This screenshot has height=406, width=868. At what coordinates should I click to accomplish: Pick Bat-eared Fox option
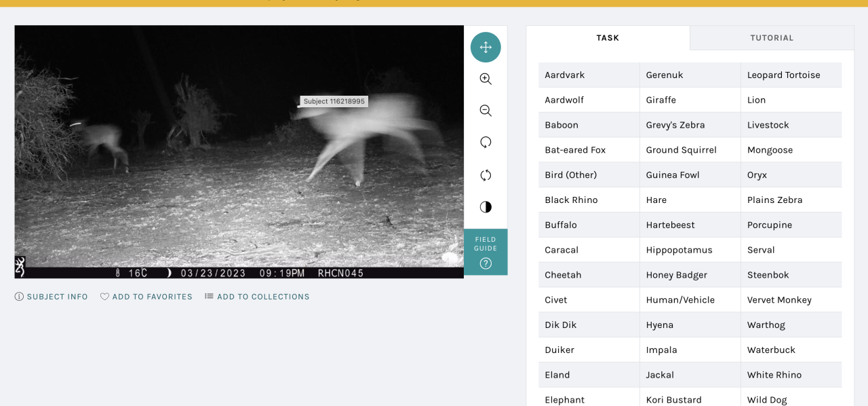[589, 150]
